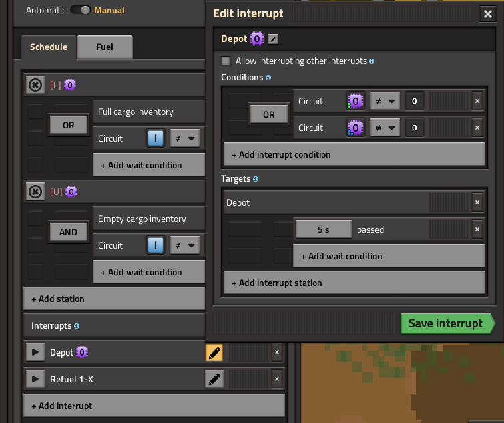
Task: Enable Allow interrupting other interrupts checkbox
Action: click(x=226, y=61)
